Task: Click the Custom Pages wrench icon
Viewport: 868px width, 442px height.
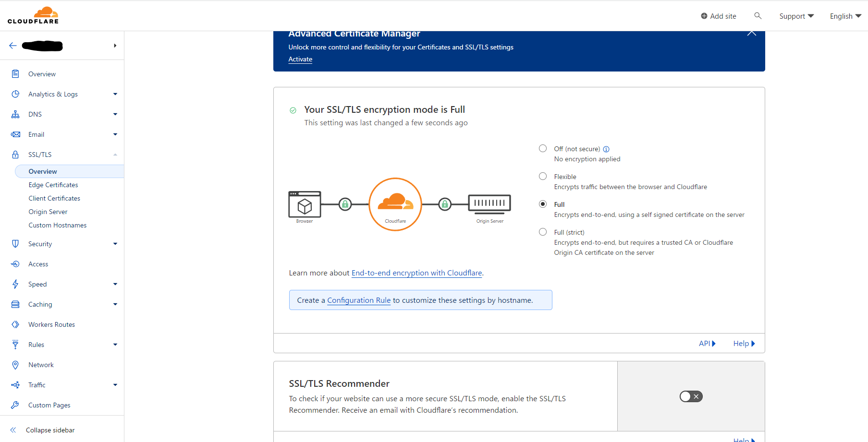Action: [x=15, y=405]
